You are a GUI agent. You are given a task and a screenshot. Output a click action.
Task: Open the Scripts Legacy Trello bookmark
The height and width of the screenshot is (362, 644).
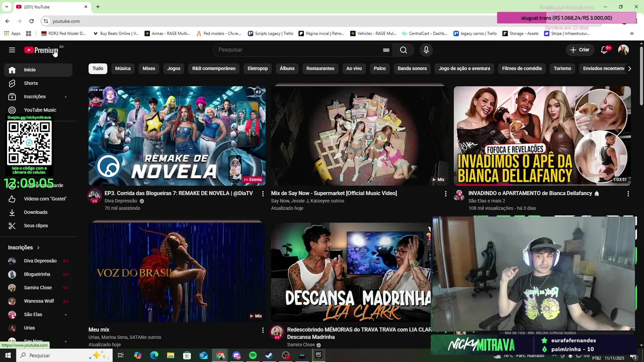coord(270,34)
